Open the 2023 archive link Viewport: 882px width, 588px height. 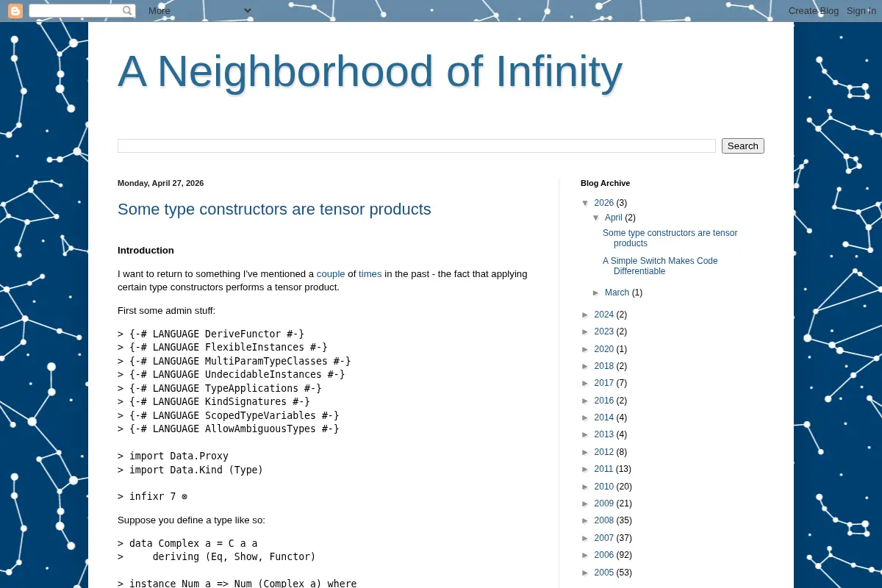point(604,331)
